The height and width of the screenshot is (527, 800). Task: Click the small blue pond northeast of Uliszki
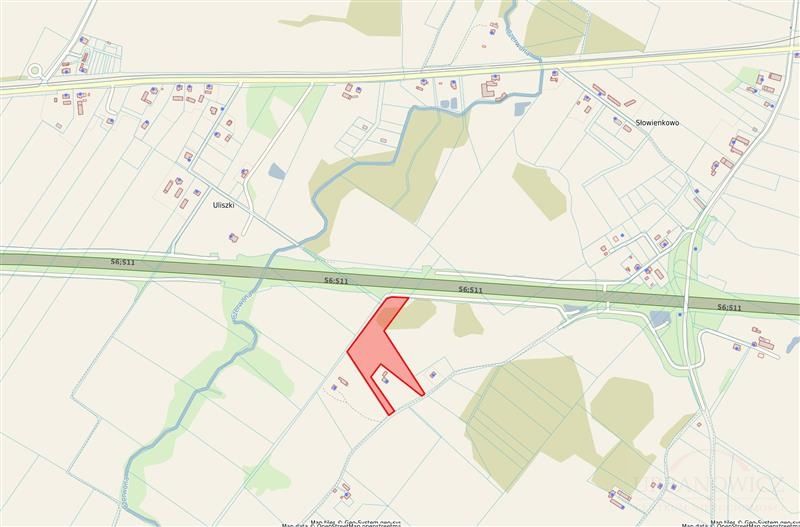(277, 171)
